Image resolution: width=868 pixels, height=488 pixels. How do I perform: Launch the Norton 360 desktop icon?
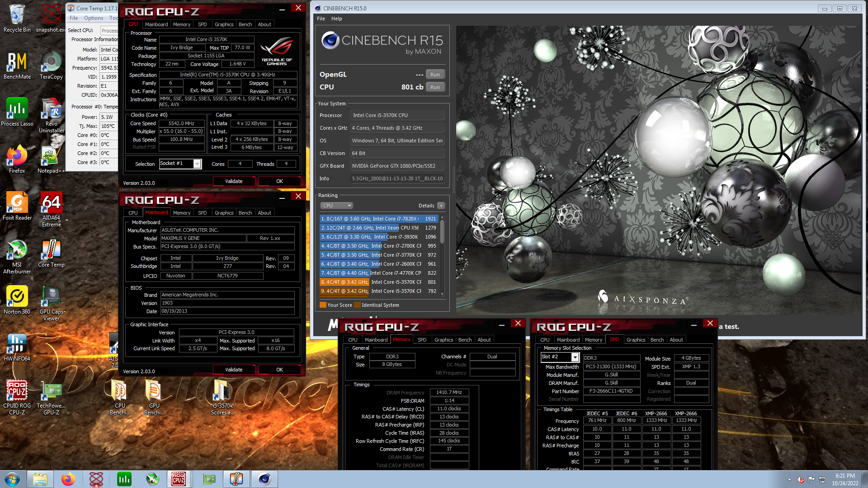[17, 300]
